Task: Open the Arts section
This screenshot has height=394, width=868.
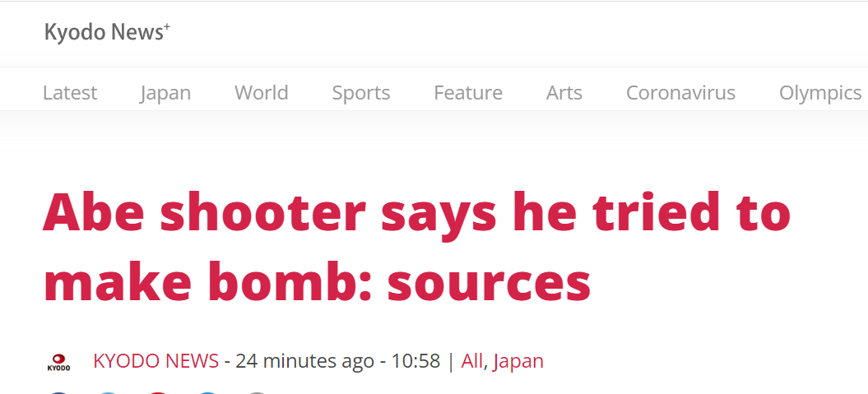Action: click(564, 92)
